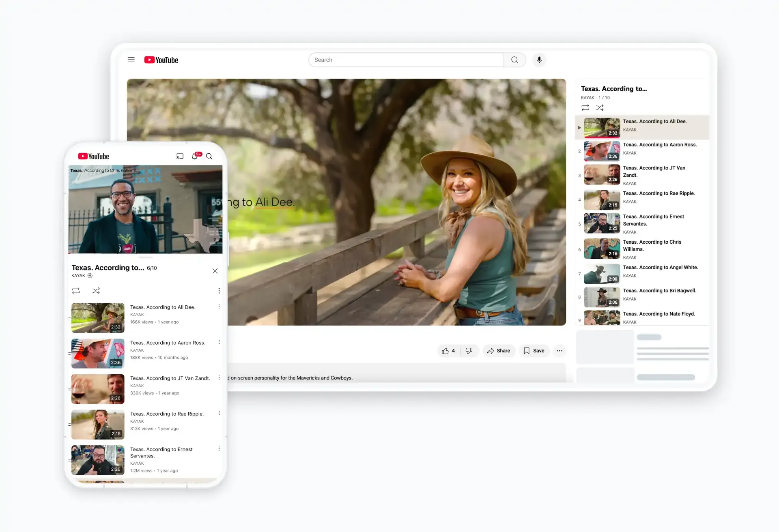The height and width of the screenshot is (532, 779).
Task: Open options menu for Ali Dee video
Action: coord(219,307)
